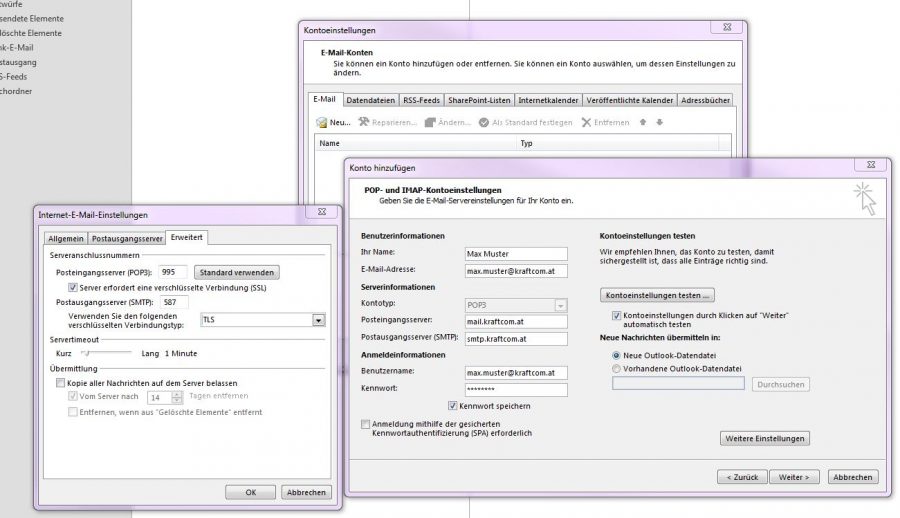
Task: Close the Internet-E-Mail-Einstellungen dialog with X
Action: 326,213
